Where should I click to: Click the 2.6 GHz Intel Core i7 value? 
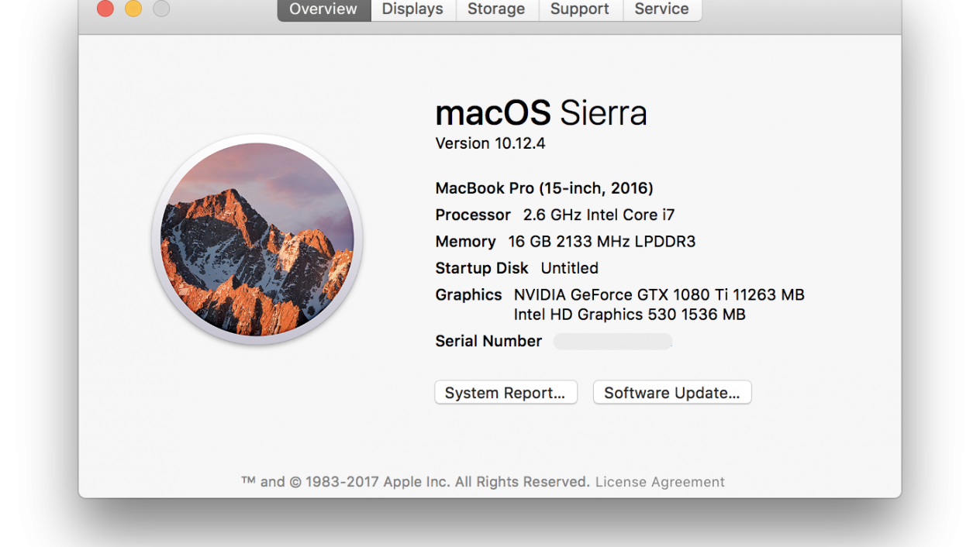point(599,215)
